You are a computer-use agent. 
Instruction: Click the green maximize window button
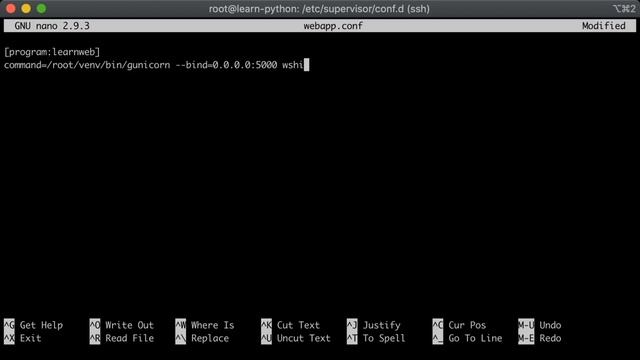[41, 9]
